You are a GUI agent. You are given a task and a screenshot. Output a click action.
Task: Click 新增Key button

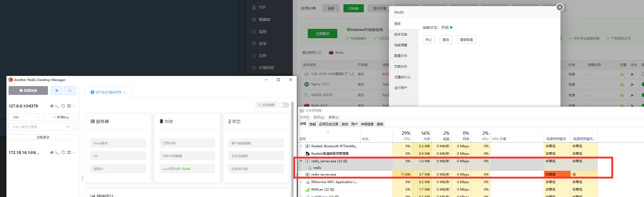coord(61,117)
